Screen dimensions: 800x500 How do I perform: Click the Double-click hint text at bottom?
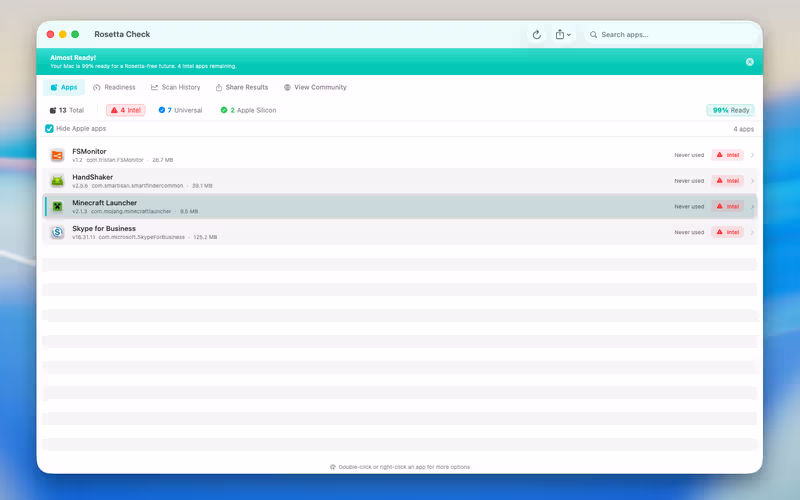click(404, 467)
